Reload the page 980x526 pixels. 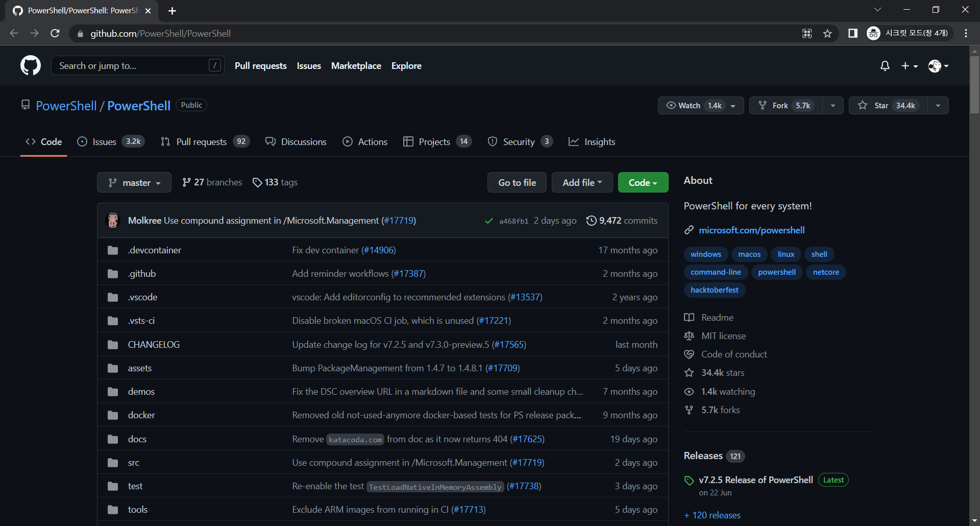point(55,34)
